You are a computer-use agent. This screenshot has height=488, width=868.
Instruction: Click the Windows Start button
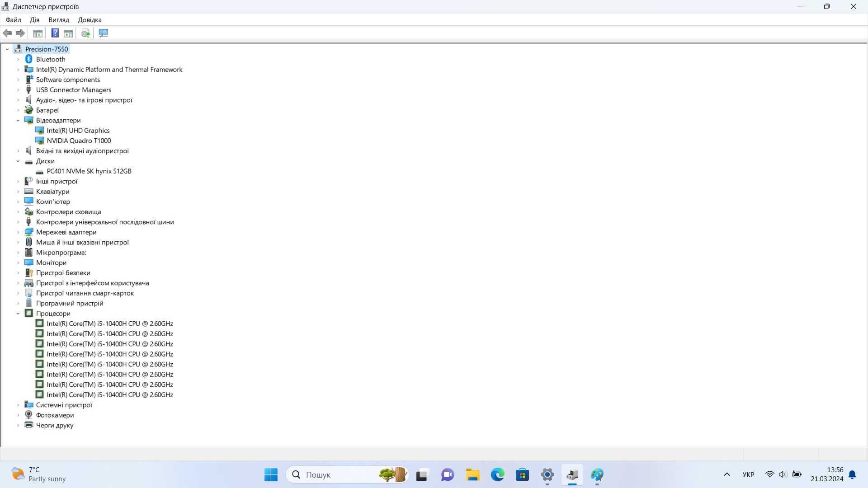point(271,474)
